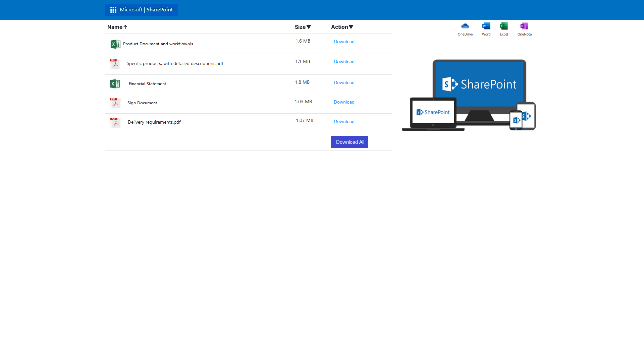Open the OneNote app icon
Screen dimensions: 644x362
click(524, 26)
